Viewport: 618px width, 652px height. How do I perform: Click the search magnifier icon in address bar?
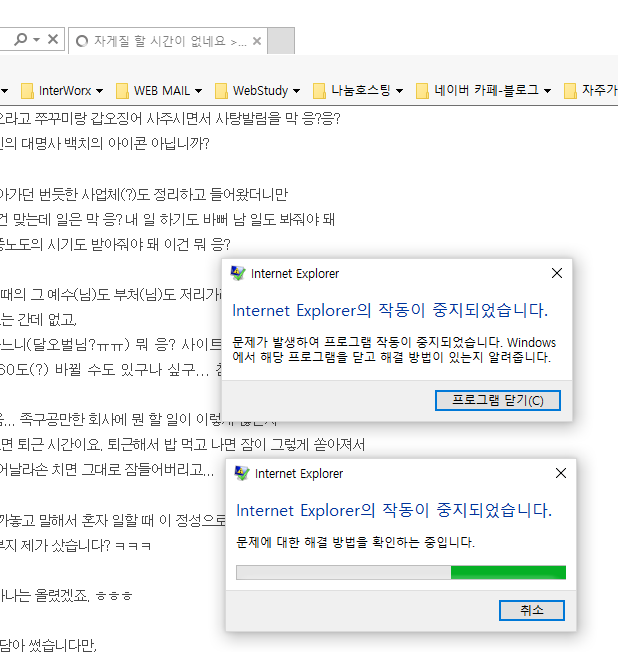(20, 40)
